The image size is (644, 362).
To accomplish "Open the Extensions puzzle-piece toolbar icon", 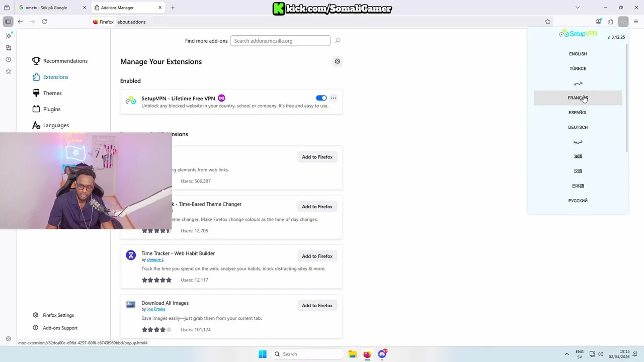I will pyautogui.click(x=611, y=22).
